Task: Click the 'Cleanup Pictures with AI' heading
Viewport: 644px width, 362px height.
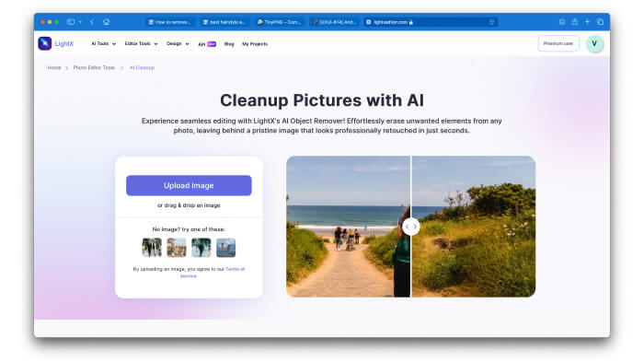Action: [x=322, y=100]
